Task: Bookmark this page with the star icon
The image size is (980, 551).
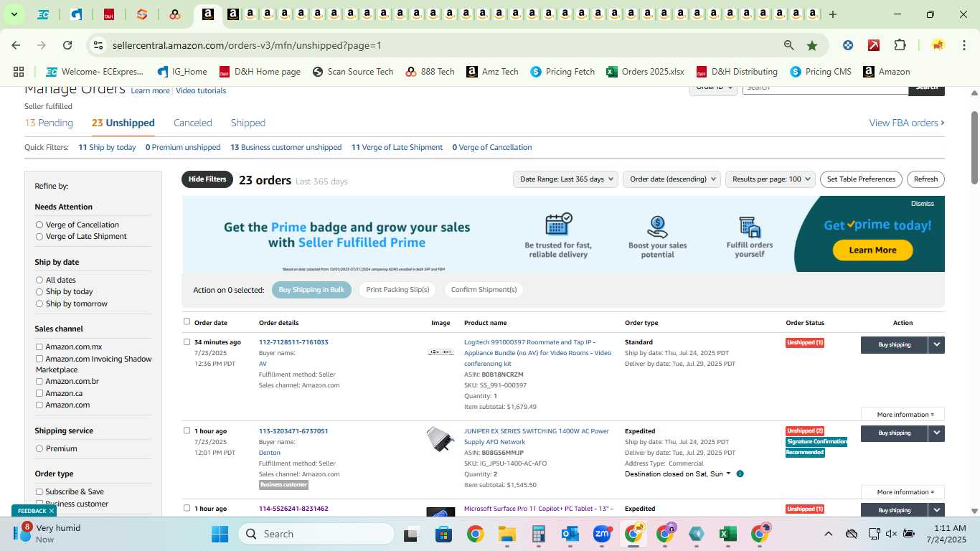Action: (812, 45)
